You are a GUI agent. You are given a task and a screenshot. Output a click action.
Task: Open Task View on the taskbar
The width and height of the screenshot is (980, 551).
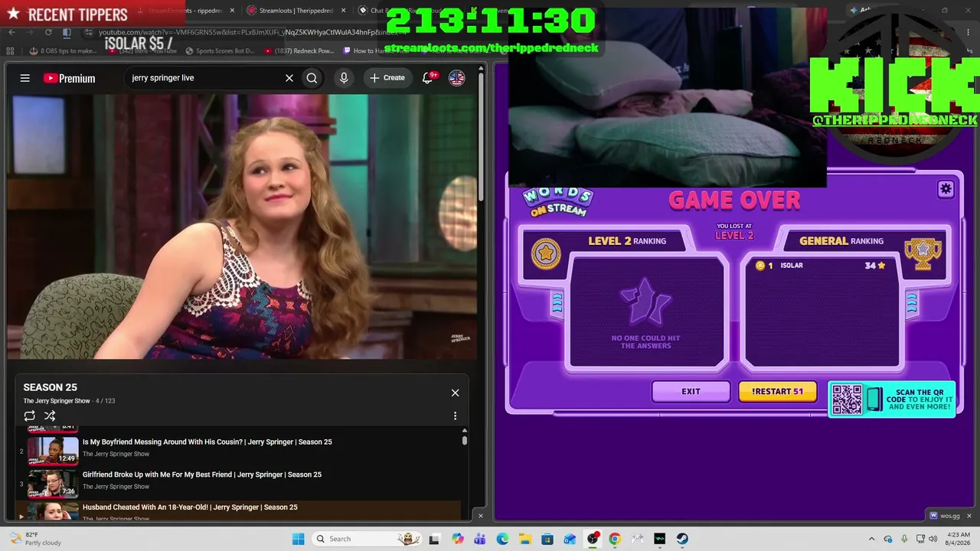[434, 539]
